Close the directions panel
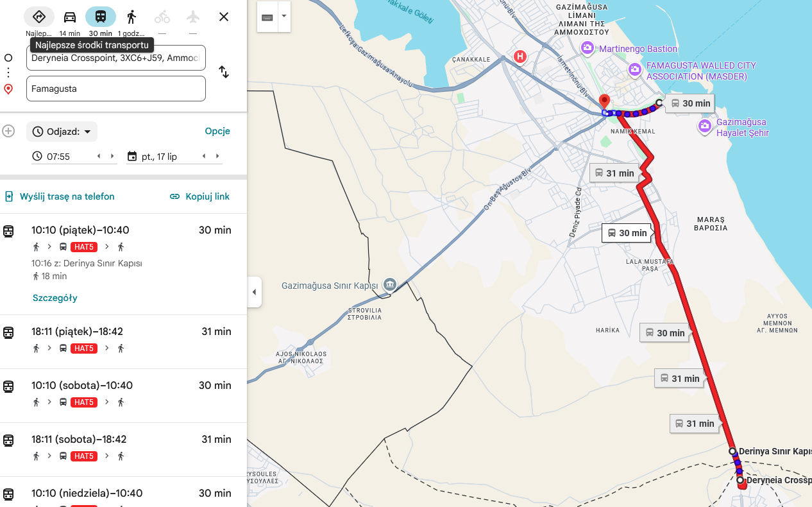 pyautogui.click(x=224, y=17)
